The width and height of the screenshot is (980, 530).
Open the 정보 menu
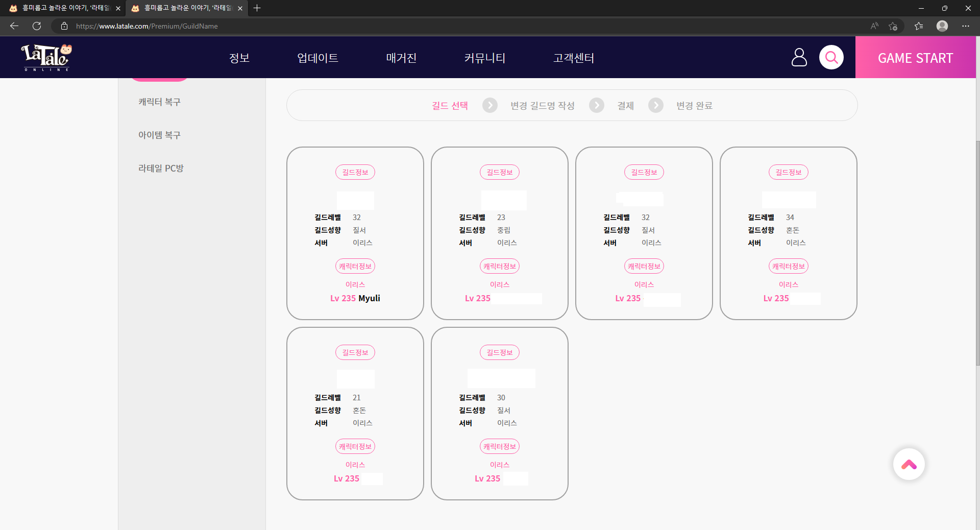[239, 58]
